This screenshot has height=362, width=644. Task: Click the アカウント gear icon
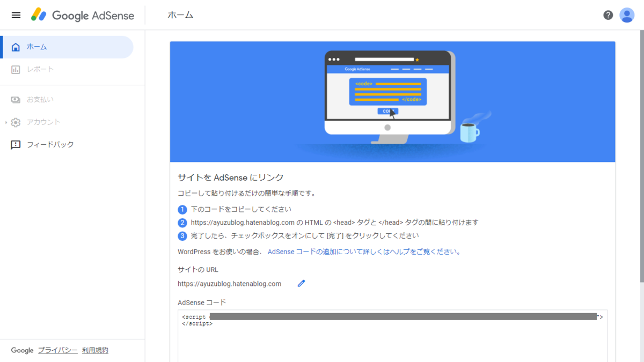pos(16,122)
